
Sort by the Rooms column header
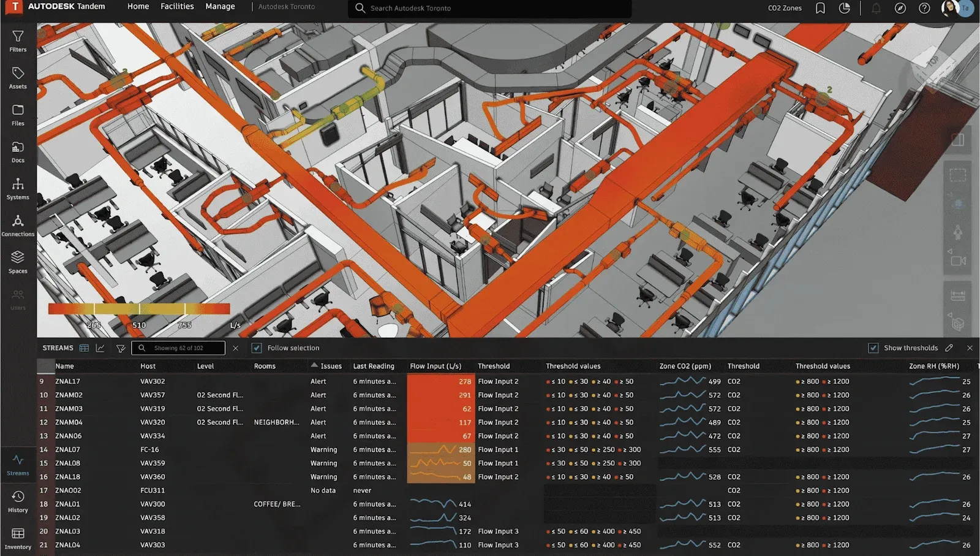point(265,366)
